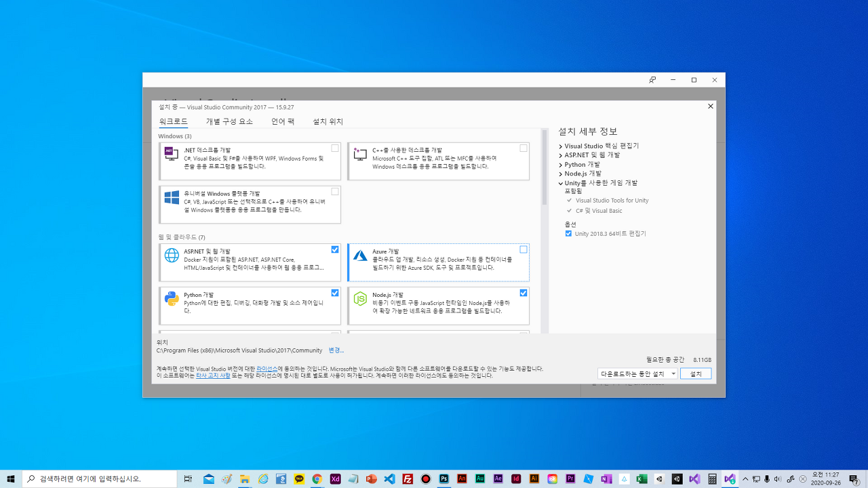Click the Windows taskbar search box
This screenshot has width=868, height=488.
pyautogui.click(x=100, y=479)
